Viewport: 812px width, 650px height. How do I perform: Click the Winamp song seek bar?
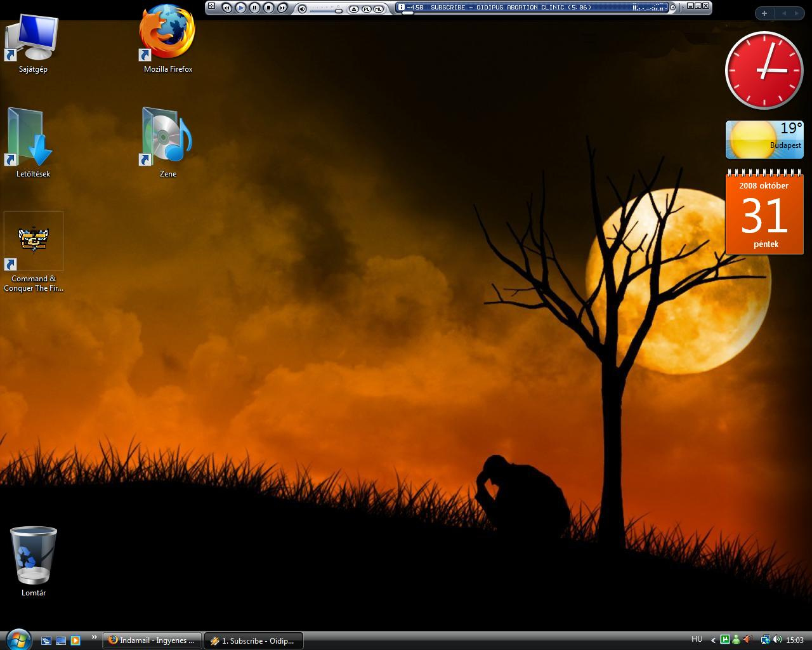point(533,13)
